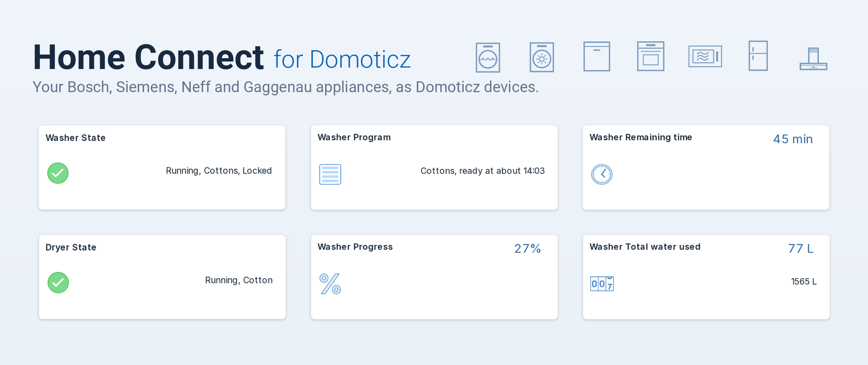Select the Dryer State card title
Image resolution: width=868 pixels, height=365 pixels.
click(x=71, y=247)
